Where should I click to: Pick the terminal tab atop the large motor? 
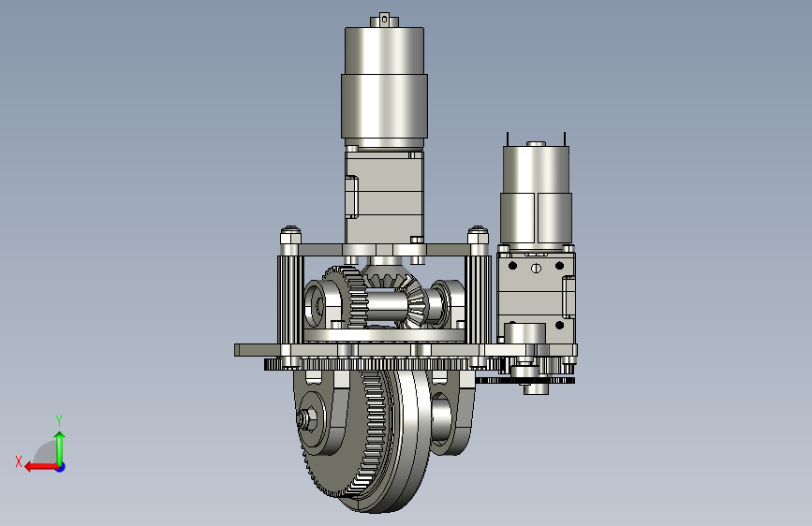pos(384,20)
